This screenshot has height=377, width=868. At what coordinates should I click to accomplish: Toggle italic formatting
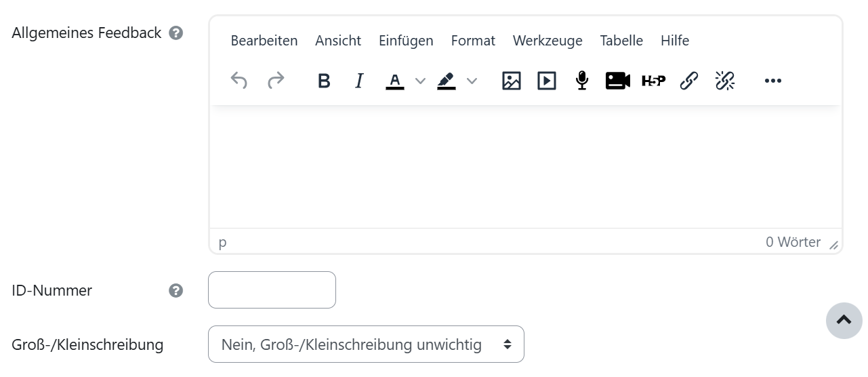tap(359, 81)
